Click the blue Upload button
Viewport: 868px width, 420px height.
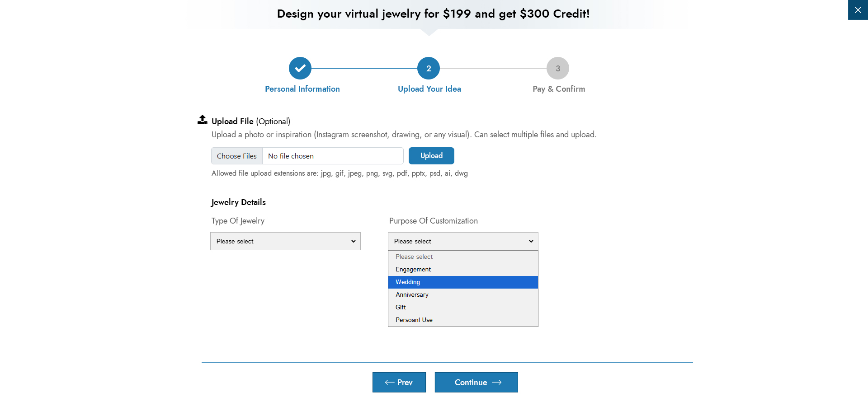[x=431, y=156]
